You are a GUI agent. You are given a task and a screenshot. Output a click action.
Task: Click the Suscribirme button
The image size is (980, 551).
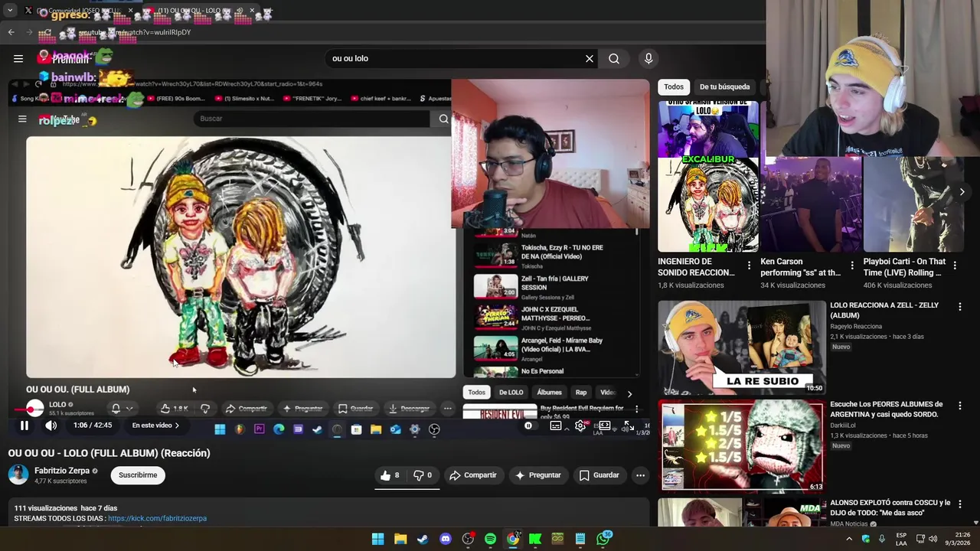(x=138, y=475)
